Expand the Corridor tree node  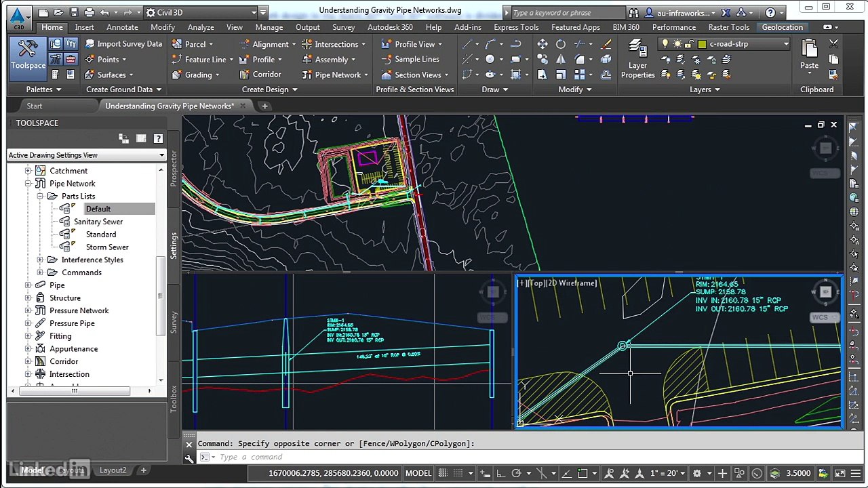point(28,361)
